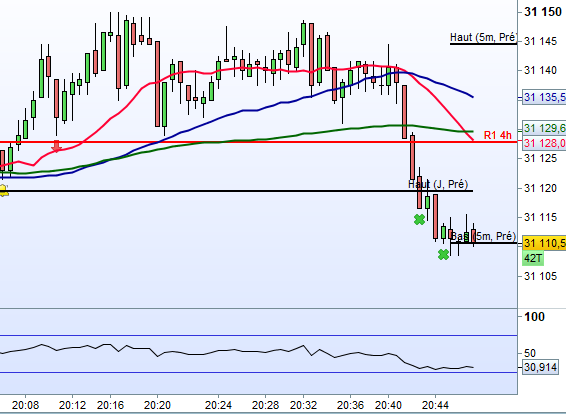Click the Bas (5m, Pré) label

point(483,236)
